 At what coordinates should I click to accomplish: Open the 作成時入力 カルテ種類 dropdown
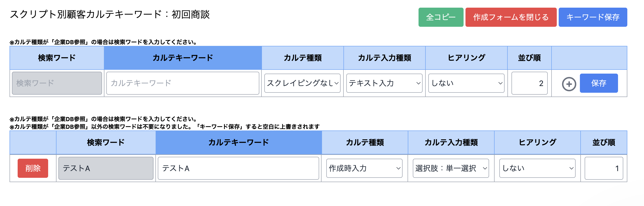pos(364,168)
